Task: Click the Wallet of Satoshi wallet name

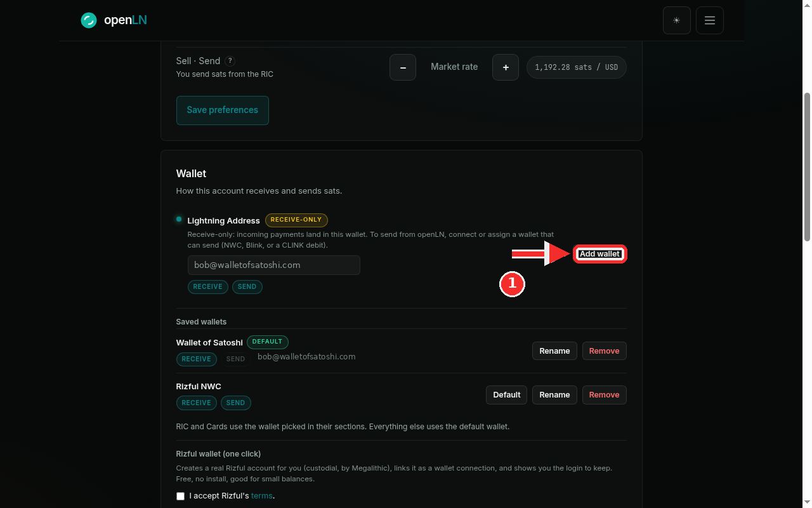Action: [209, 343]
